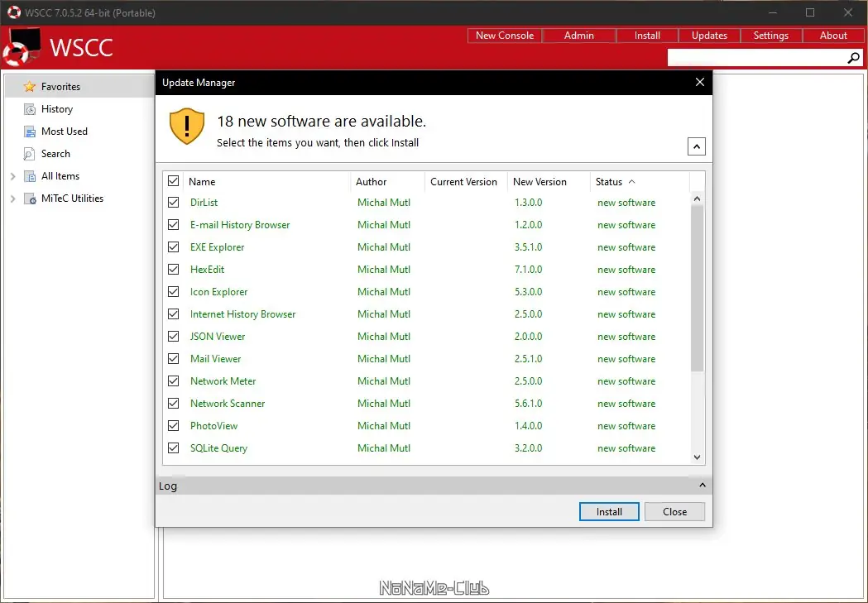The height and width of the screenshot is (603, 868).
Task: Uncheck Internet History Browser checkbox
Action: click(173, 313)
